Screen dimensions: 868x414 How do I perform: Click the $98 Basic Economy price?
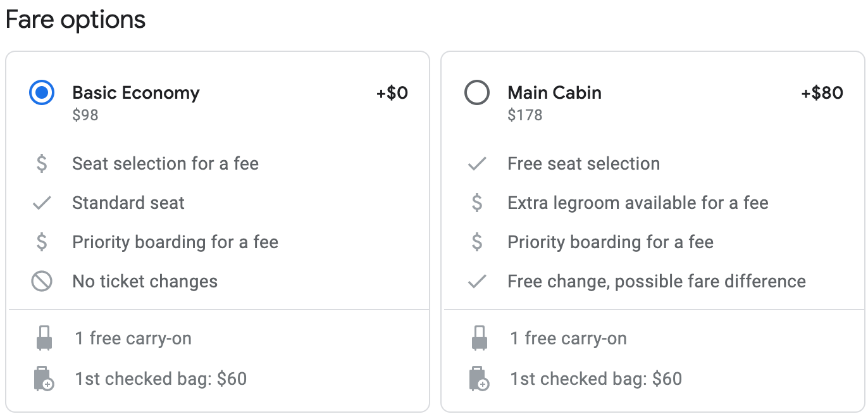pos(85,115)
